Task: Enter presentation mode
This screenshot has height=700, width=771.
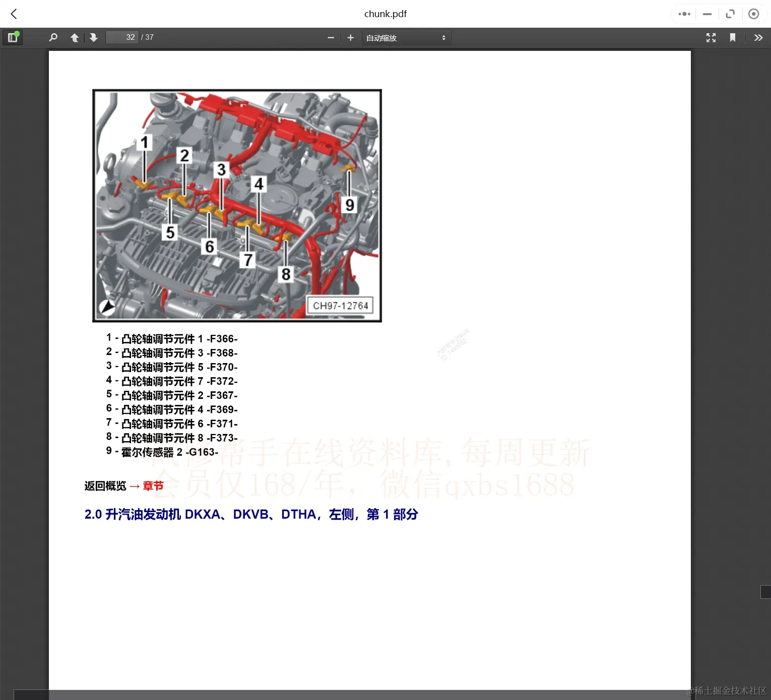Action: (711, 37)
